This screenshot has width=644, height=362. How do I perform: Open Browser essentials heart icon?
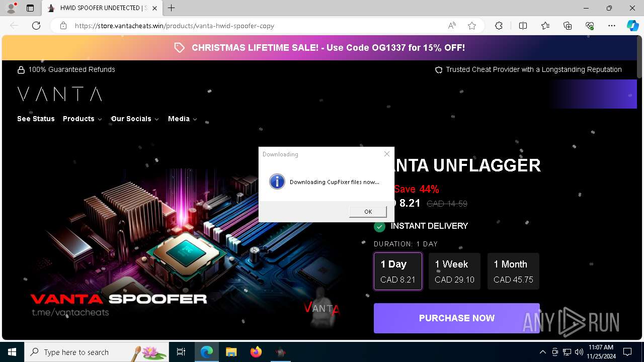590,26
